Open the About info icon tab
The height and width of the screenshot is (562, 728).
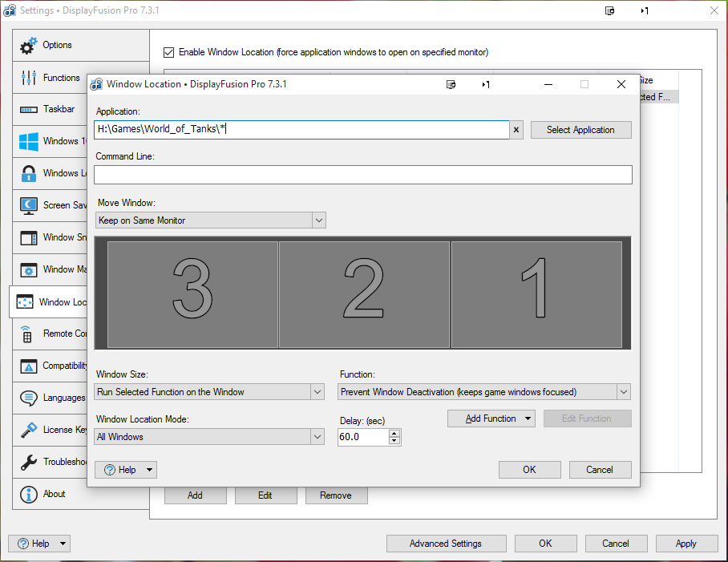pyautogui.click(x=28, y=494)
